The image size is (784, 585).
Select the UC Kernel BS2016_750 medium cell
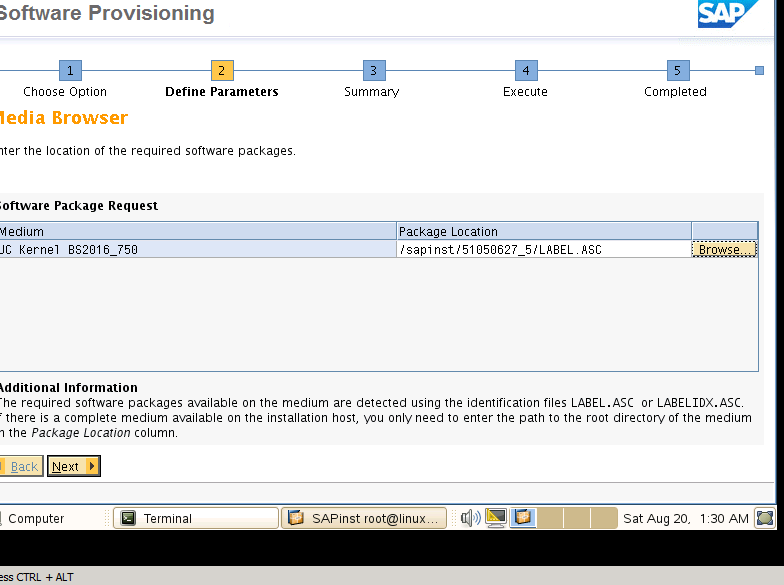pos(198,249)
